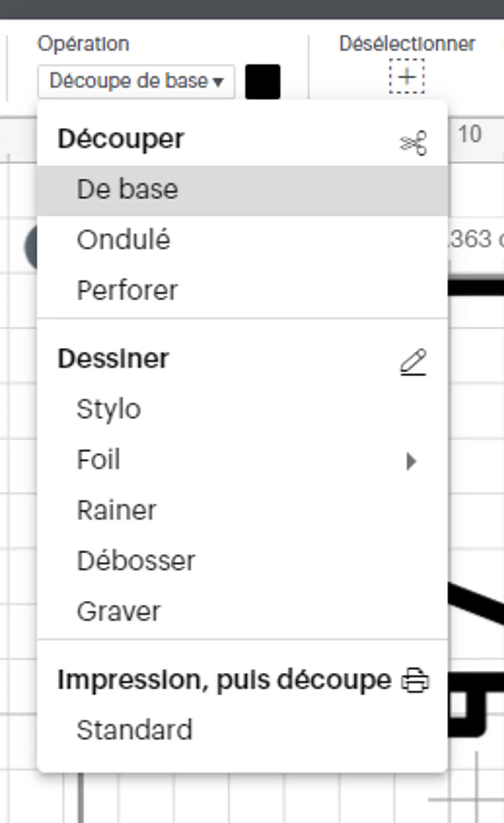The height and width of the screenshot is (823, 504).
Task: Choose Stylo under Dessiner
Action: pos(242,409)
